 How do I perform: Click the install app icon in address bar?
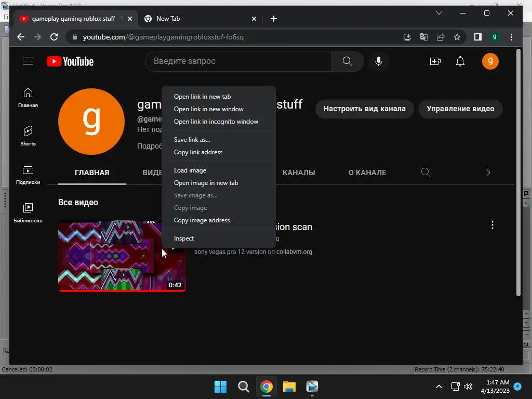tap(407, 37)
